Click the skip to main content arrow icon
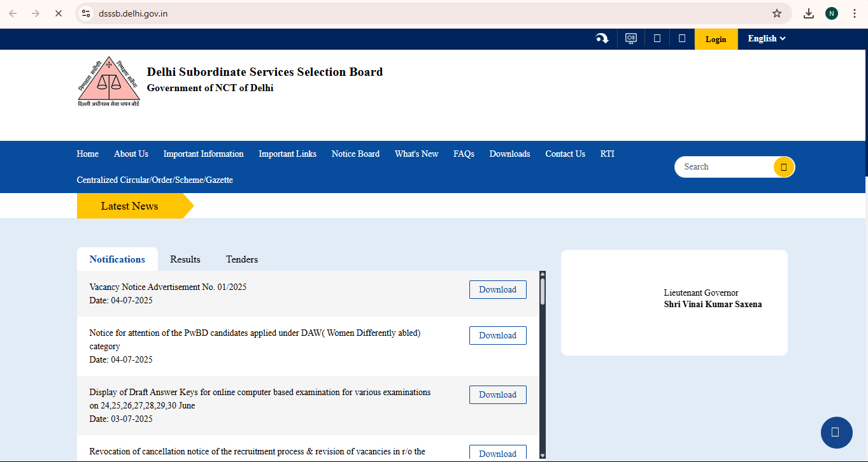Screen dimensions: 868x462 coord(602,39)
